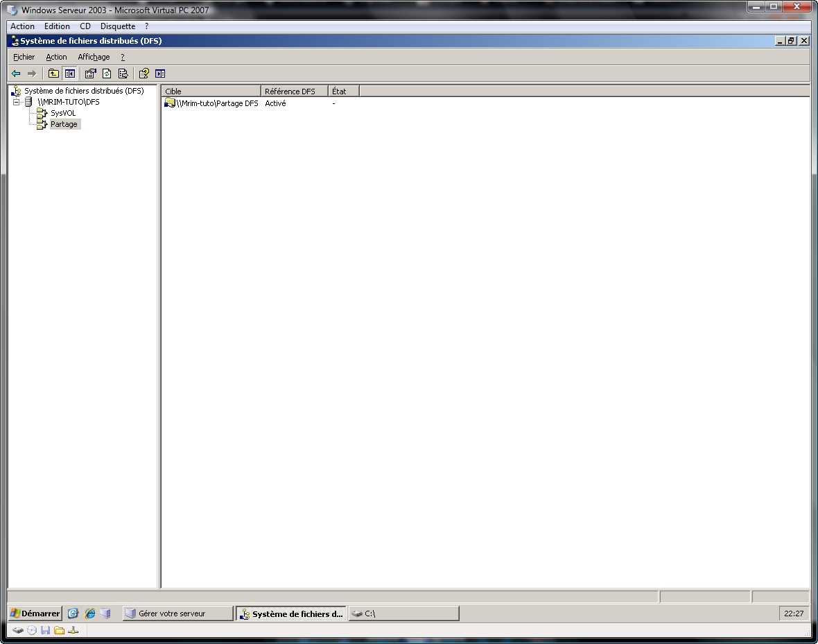818x644 pixels.
Task: Click the 'Activé' reference status cell
Action: (x=275, y=103)
